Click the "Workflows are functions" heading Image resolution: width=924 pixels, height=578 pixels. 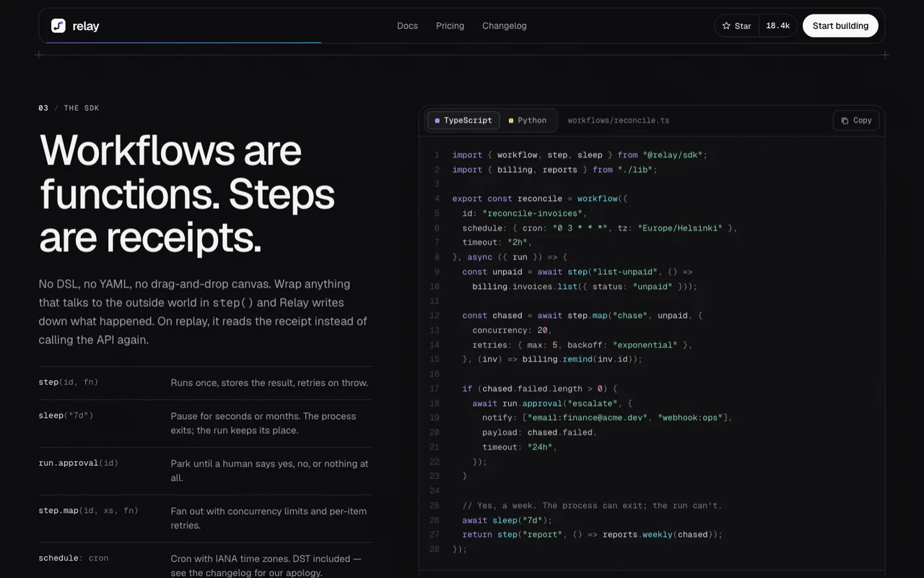click(x=187, y=194)
